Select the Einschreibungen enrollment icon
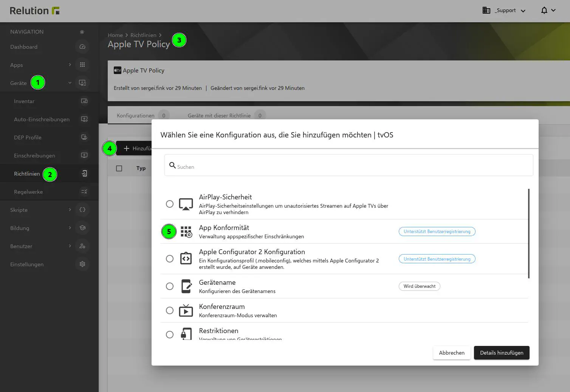 click(84, 155)
